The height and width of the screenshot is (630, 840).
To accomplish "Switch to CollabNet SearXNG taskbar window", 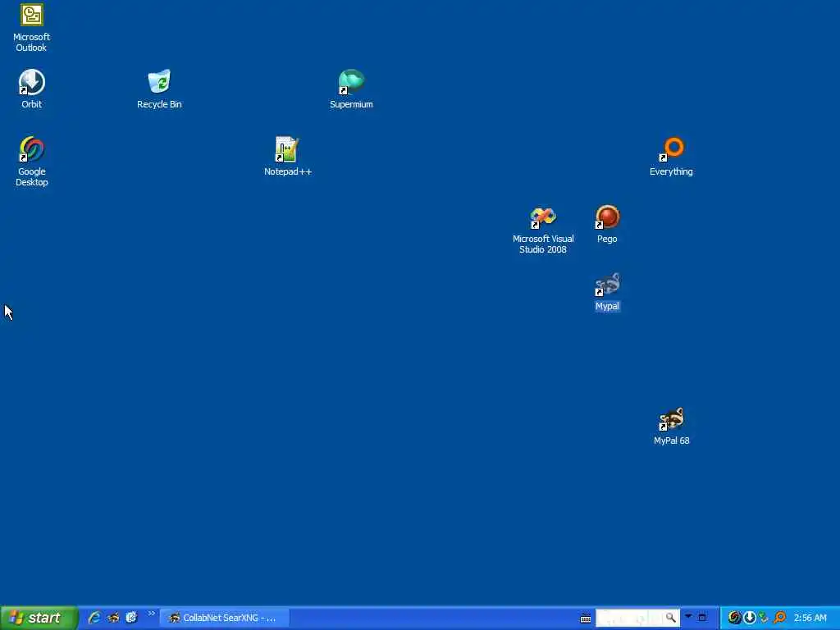I will coord(224,618).
